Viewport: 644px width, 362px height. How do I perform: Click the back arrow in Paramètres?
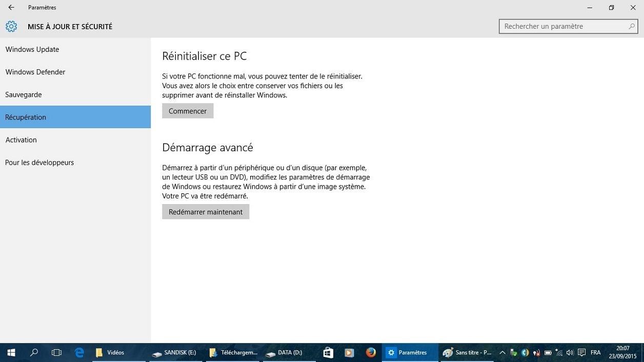(11, 7)
